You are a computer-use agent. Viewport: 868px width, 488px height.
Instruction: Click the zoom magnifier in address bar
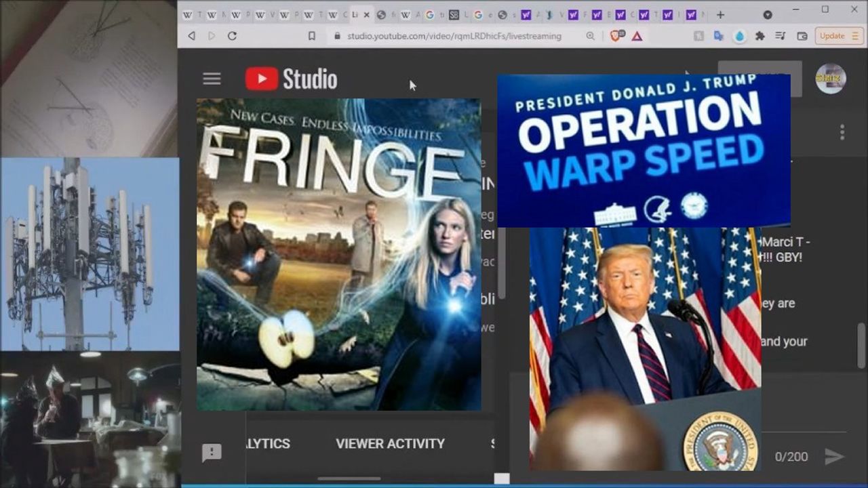click(591, 36)
